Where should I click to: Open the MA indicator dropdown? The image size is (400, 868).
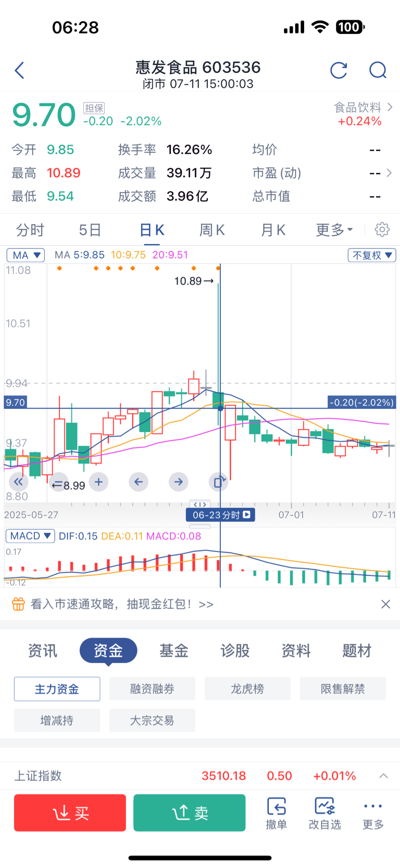click(x=26, y=255)
